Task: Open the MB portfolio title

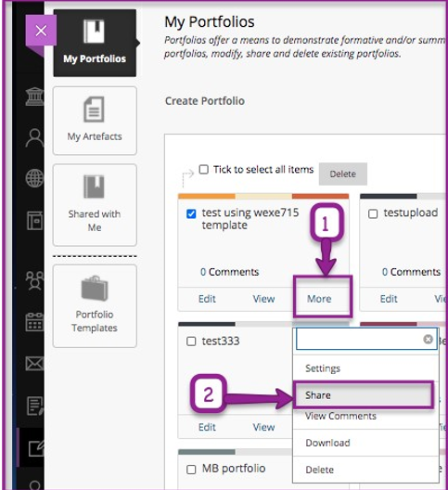Action: pos(234,469)
